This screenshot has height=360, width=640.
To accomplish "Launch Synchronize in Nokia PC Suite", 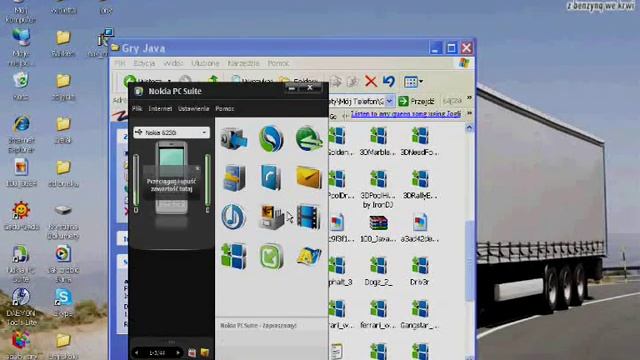I will click(271, 138).
